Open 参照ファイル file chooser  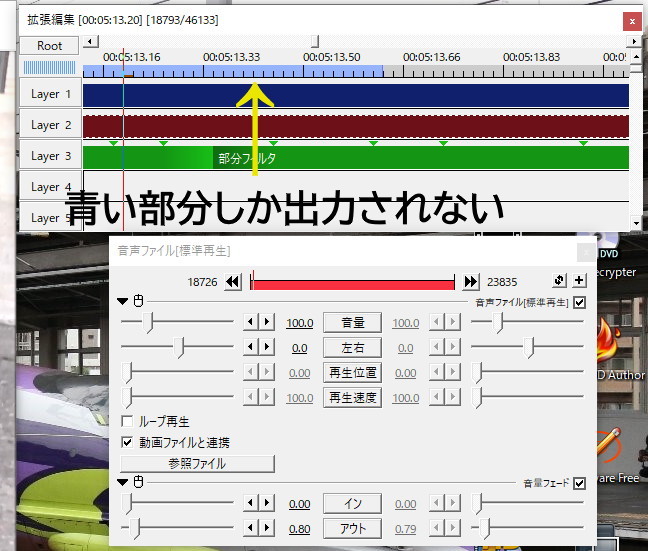point(197,463)
